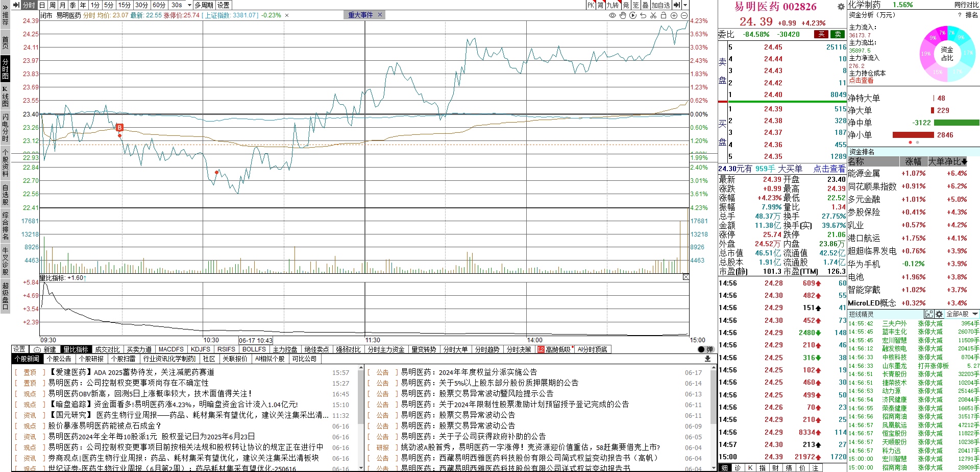Click the zoom out minus icon
This screenshot has width=980, height=472.
pos(684,15)
